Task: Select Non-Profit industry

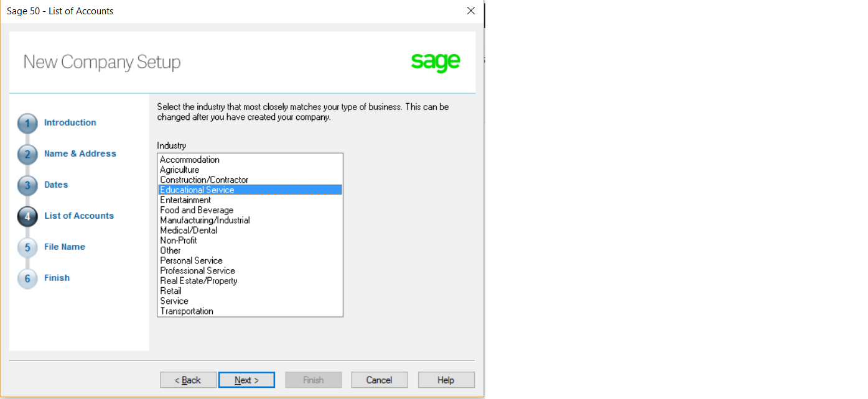Action: (x=250, y=240)
